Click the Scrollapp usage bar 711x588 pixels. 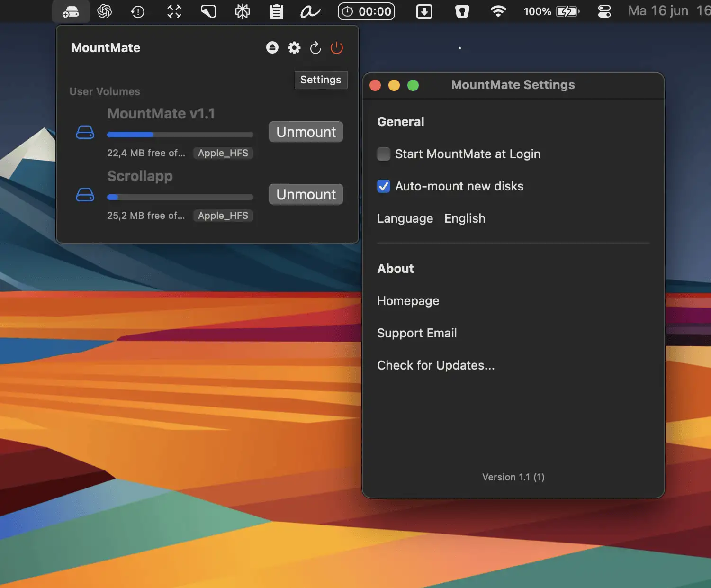[180, 197]
